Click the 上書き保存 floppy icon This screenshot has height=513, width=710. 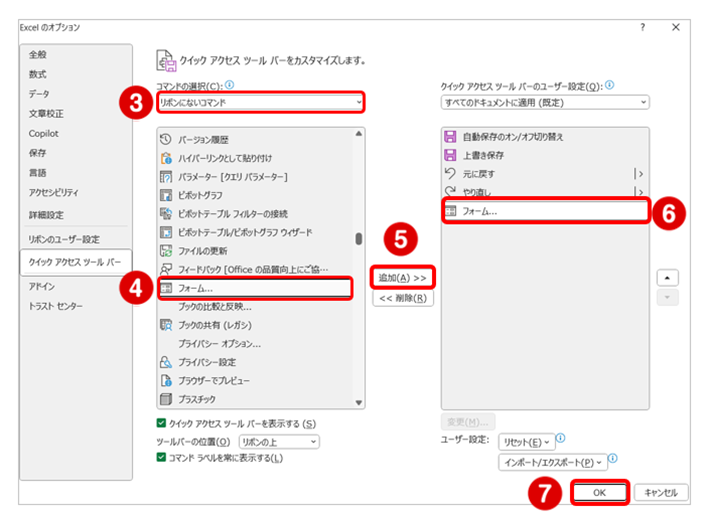click(x=450, y=155)
